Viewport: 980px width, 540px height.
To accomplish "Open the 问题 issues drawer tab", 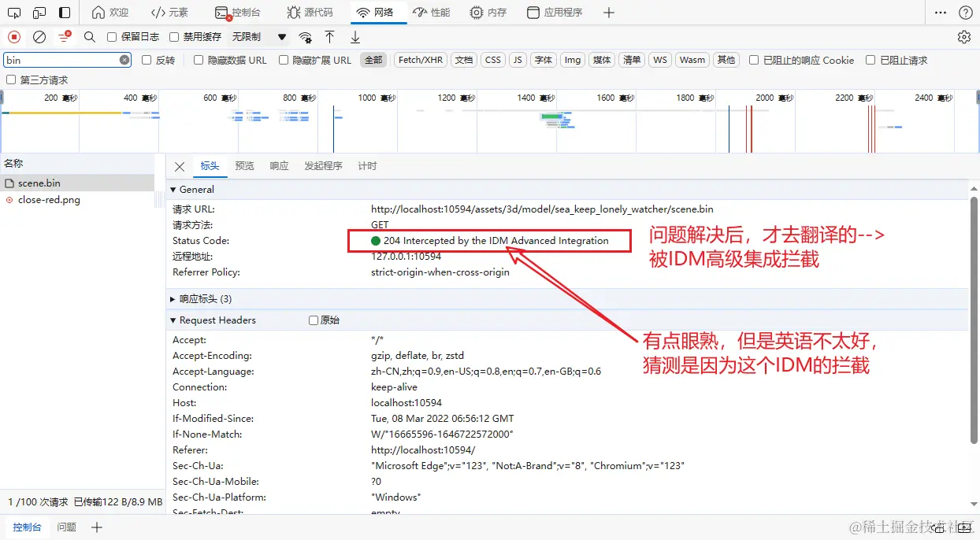I will (67, 527).
